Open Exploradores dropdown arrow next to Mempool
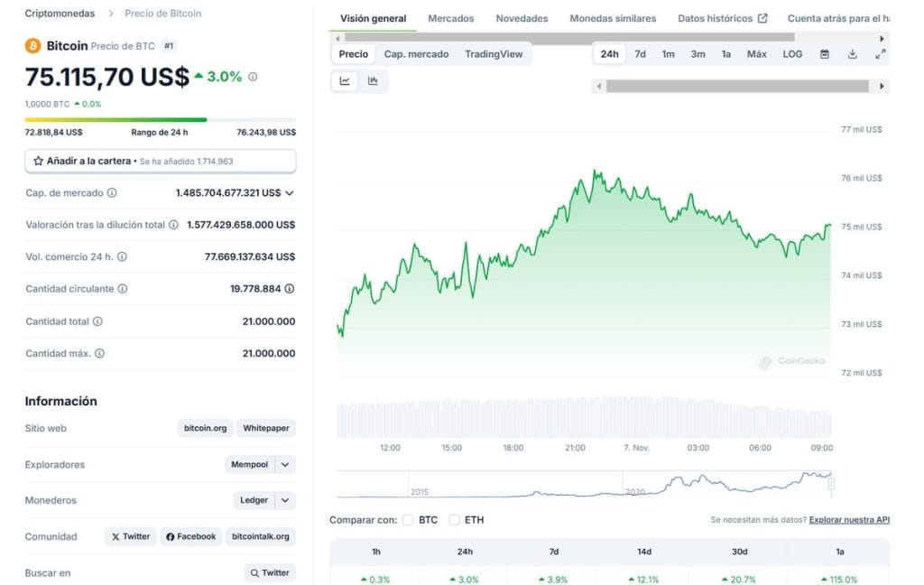Image resolution: width=924 pixels, height=585 pixels. [285, 465]
